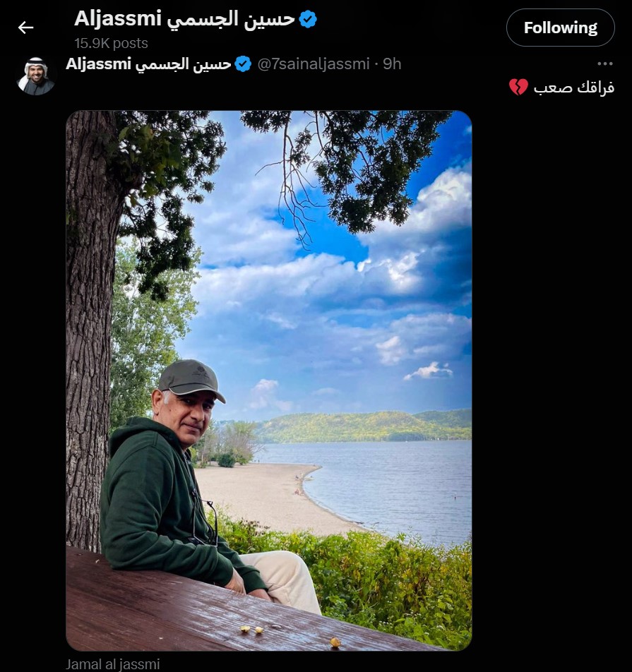Click the Latin 'Aljassmi' text in the header title
The width and height of the screenshot is (632, 672).
pyautogui.click(x=117, y=19)
